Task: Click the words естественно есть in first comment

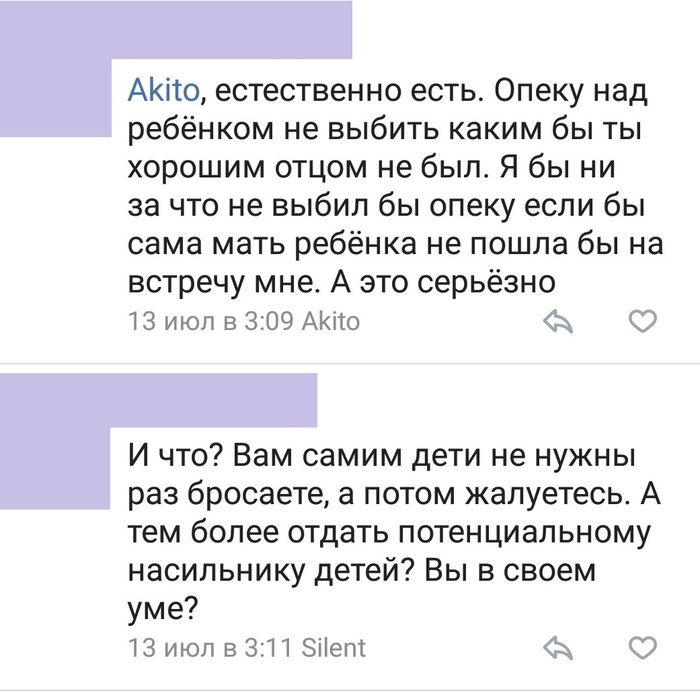Action: coord(340,93)
